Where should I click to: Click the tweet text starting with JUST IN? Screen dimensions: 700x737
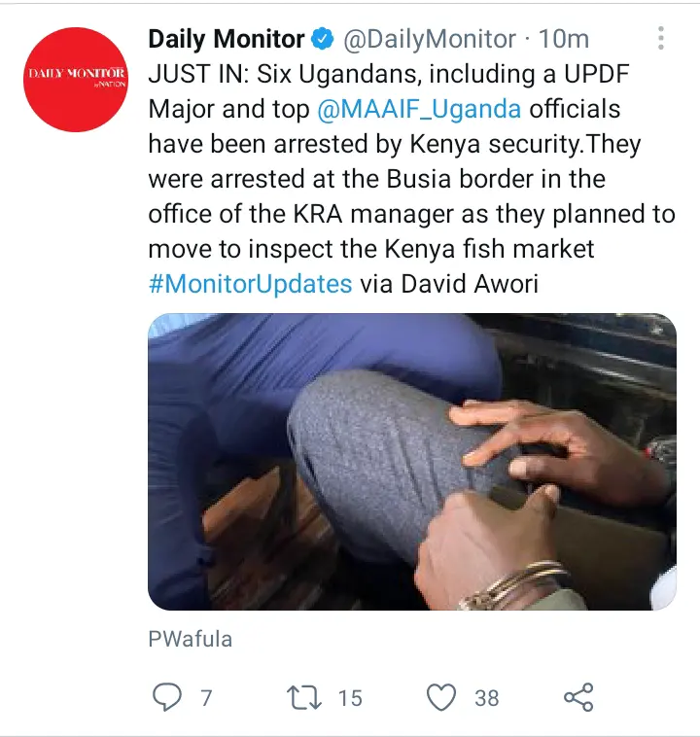click(412, 179)
